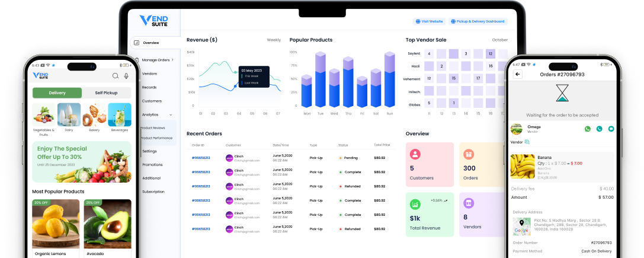Screen dimensions: 644x258
Task: Tap the WhatsApp icon beside Omega vendor
Action: pyautogui.click(x=588, y=129)
